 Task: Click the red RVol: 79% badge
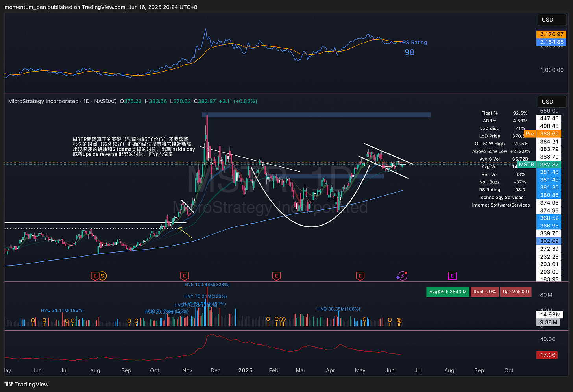click(x=484, y=292)
